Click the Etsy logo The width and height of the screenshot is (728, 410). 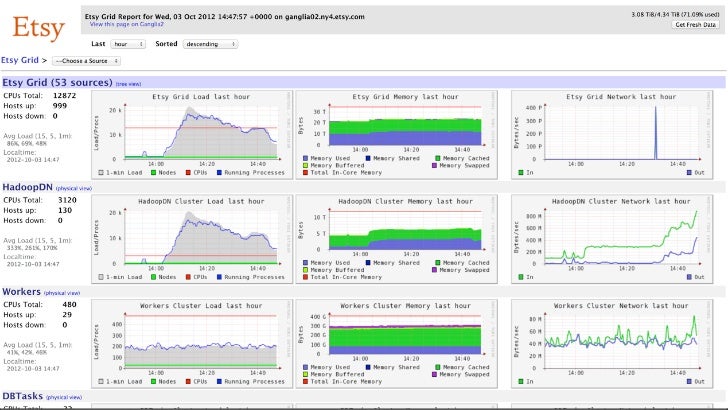38,28
